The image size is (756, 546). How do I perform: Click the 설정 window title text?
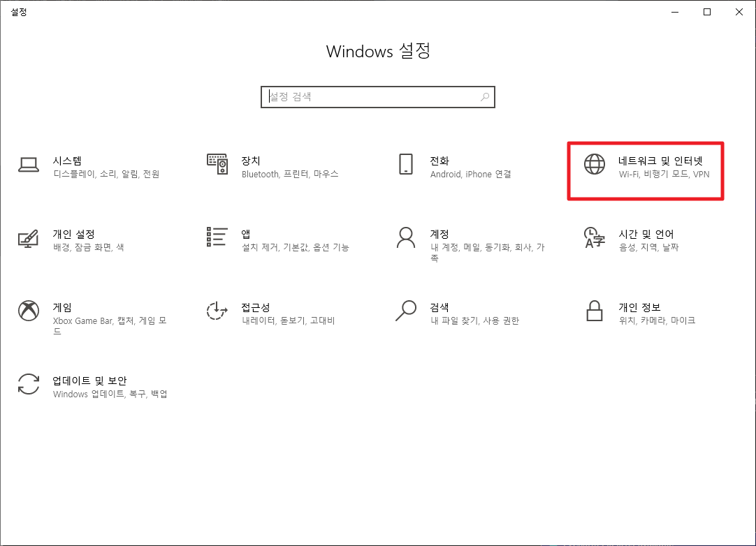coord(19,12)
